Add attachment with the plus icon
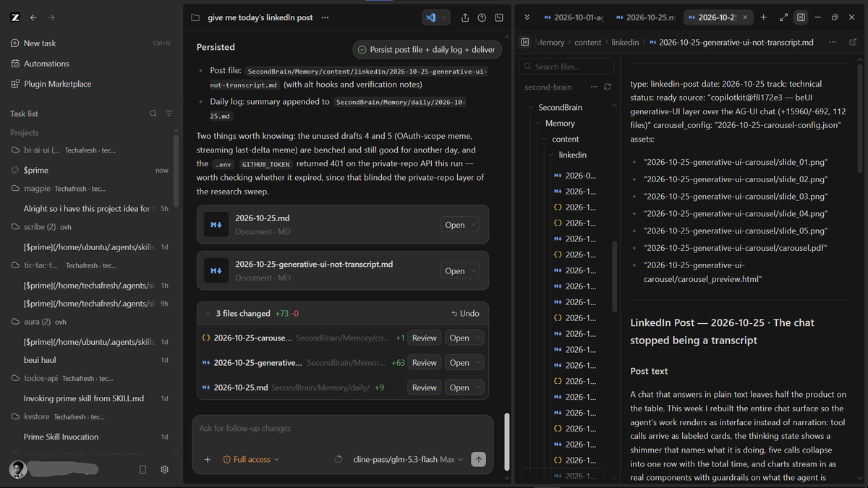 (208, 459)
